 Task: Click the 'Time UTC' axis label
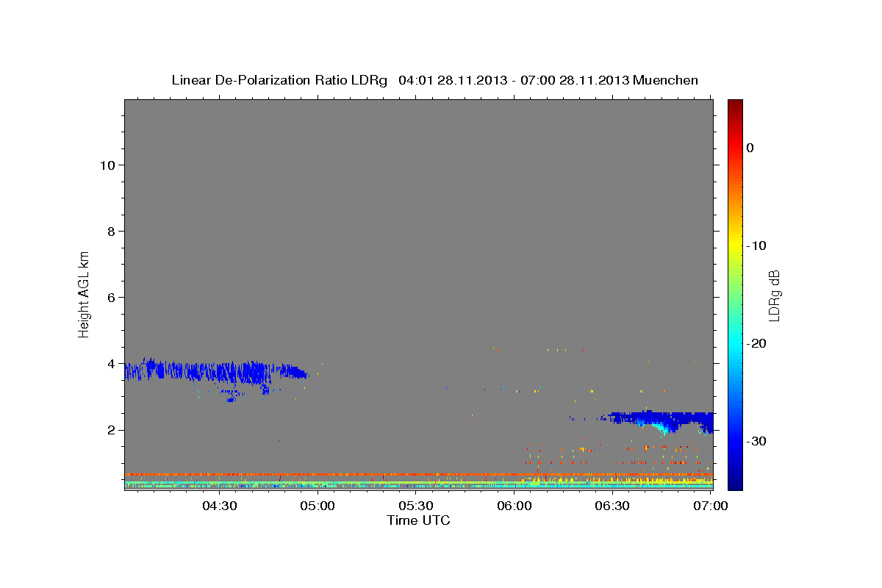coord(418,520)
